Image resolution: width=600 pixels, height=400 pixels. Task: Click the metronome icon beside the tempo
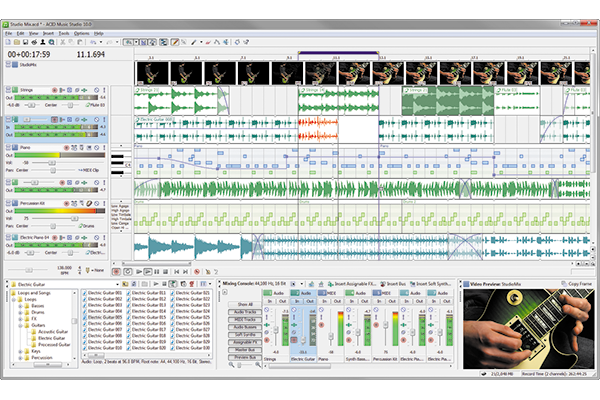point(86,271)
